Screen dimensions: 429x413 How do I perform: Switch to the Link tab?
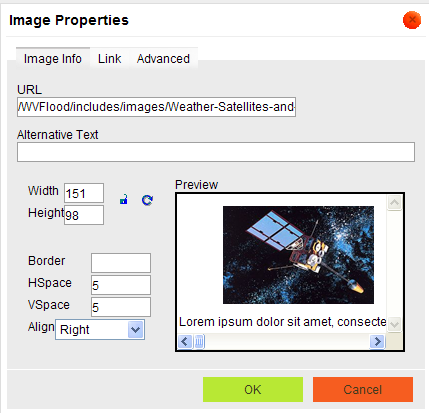(109, 59)
